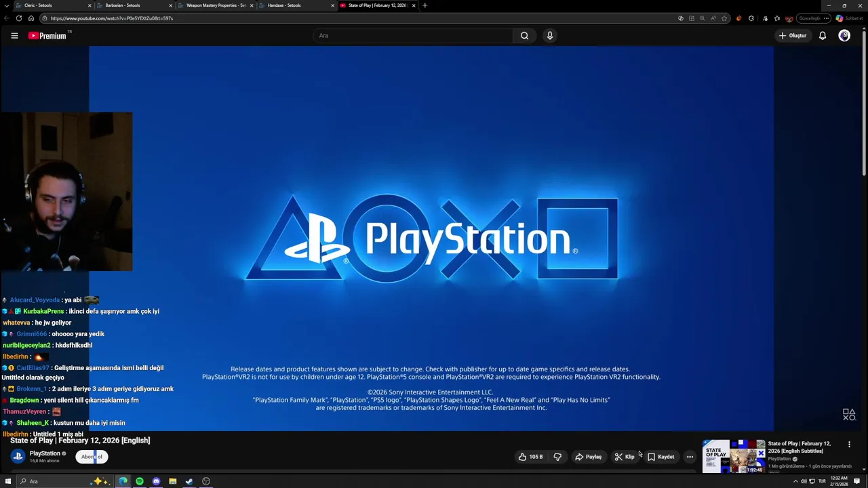Open options menu for the recommended video
Screen dimensions: 868x488
tap(849, 445)
